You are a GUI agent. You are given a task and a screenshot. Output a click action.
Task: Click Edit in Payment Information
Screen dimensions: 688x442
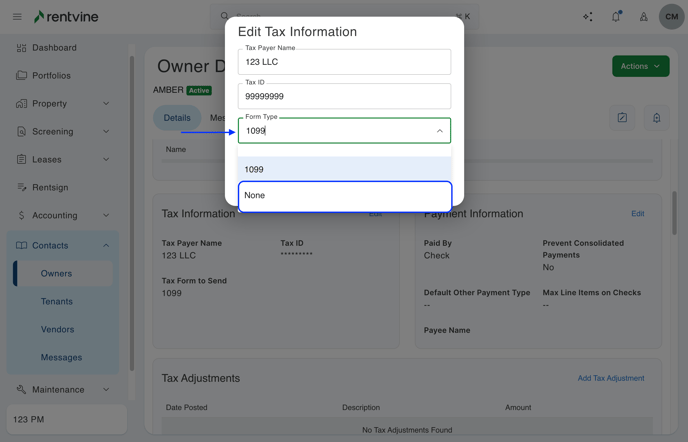(x=637, y=214)
